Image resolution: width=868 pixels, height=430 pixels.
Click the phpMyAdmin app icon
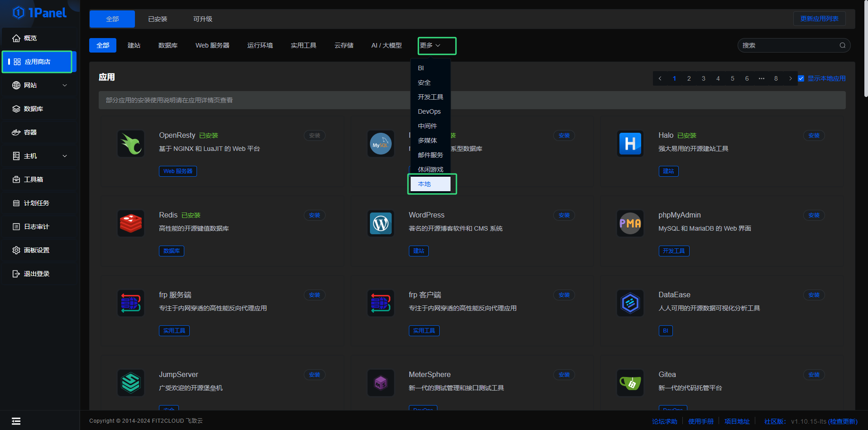(630, 223)
